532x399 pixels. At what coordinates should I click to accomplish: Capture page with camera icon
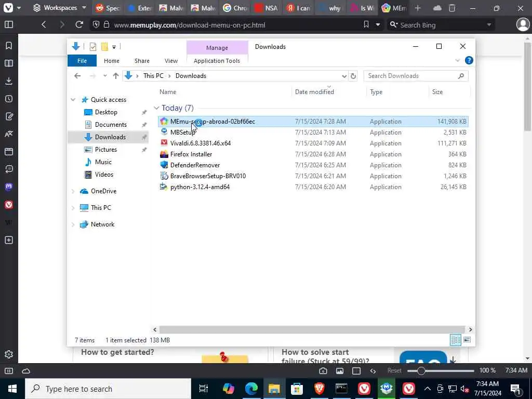point(323,371)
